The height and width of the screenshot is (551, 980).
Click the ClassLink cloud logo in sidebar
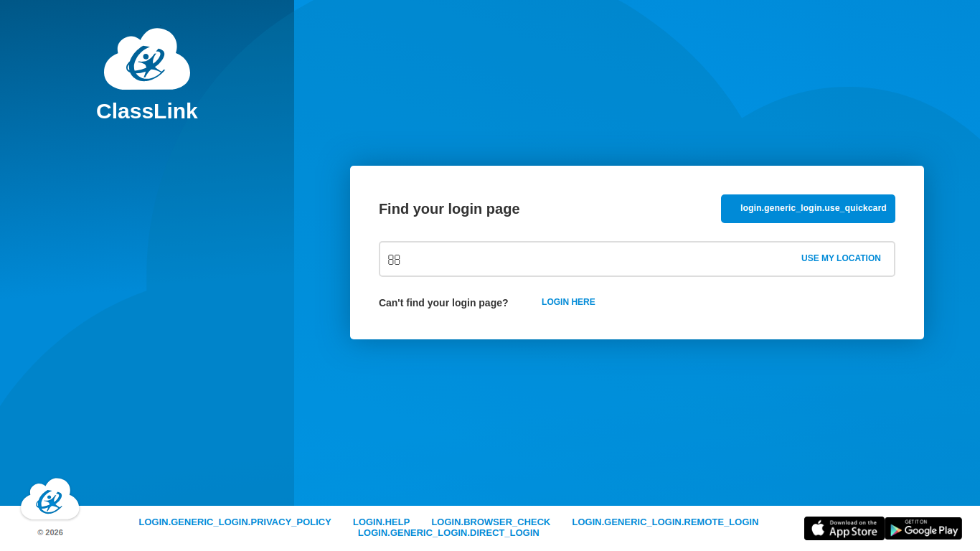(x=147, y=59)
